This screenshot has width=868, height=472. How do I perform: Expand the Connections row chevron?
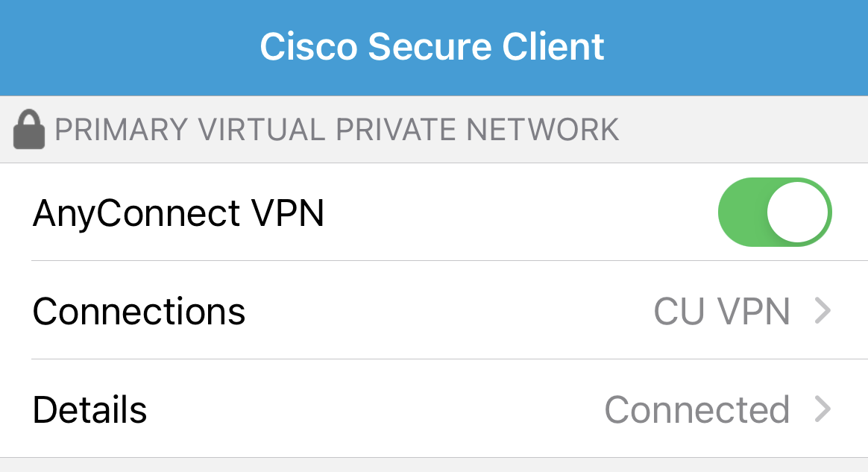click(821, 311)
